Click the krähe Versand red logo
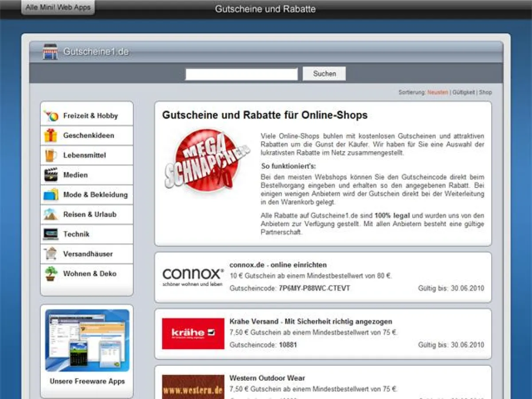532x399 pixels. click(192, 333)
